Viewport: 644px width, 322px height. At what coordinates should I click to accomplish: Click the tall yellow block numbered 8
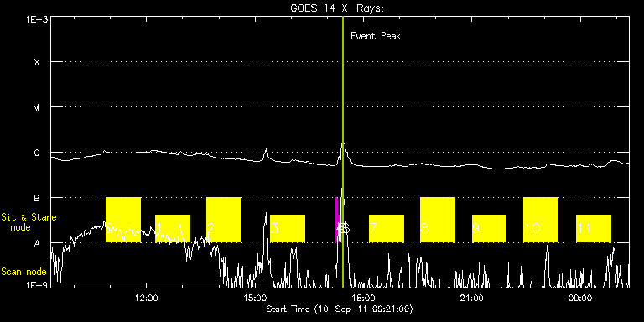[x=438, y=220]
